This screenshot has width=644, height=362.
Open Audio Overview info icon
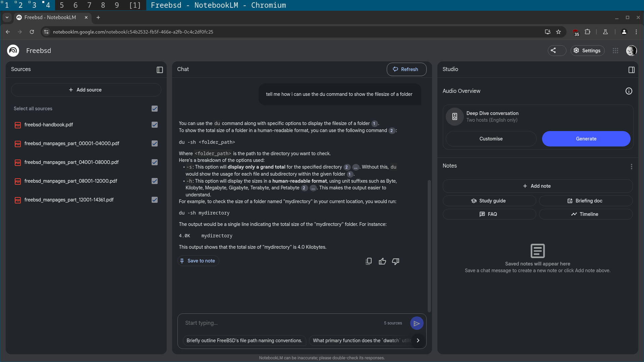point(629,91)
